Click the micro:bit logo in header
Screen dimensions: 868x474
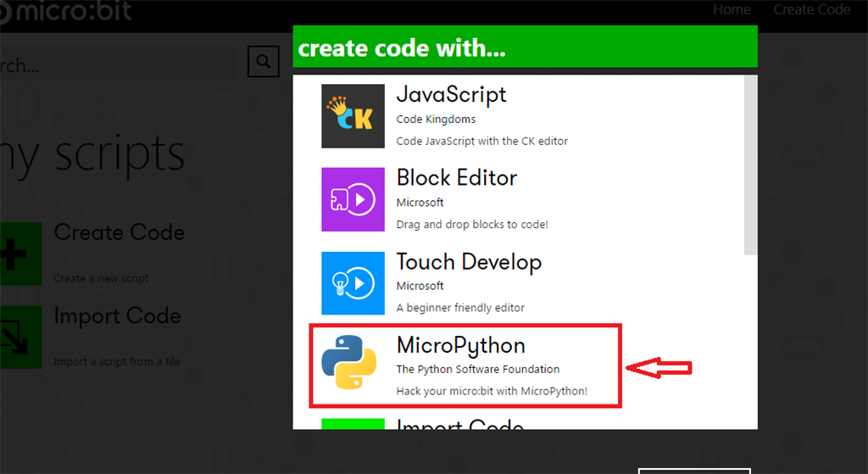pos(66,12)
